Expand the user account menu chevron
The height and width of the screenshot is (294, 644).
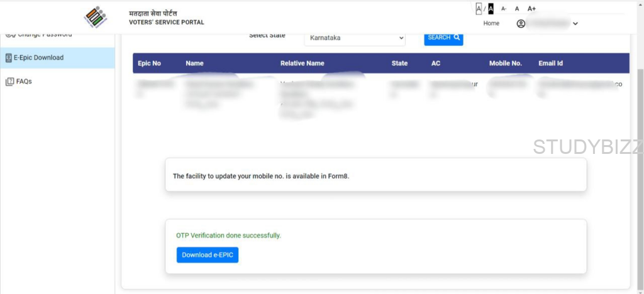tap(575, 24)
